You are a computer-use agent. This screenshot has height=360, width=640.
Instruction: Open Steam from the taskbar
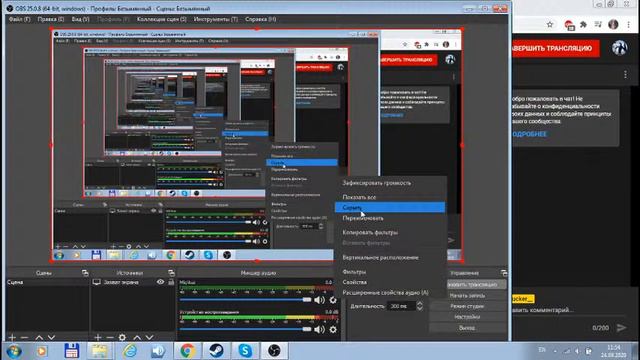click(216, 351)
